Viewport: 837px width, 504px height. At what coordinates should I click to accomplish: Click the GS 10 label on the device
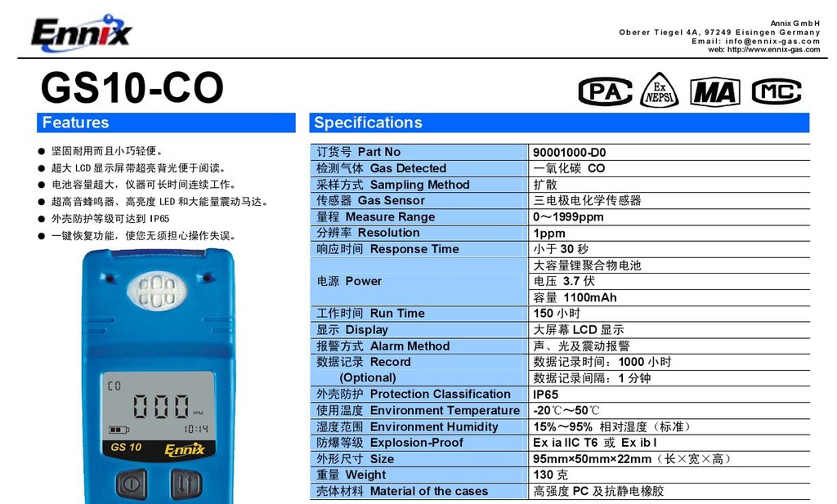pos(126,448)
